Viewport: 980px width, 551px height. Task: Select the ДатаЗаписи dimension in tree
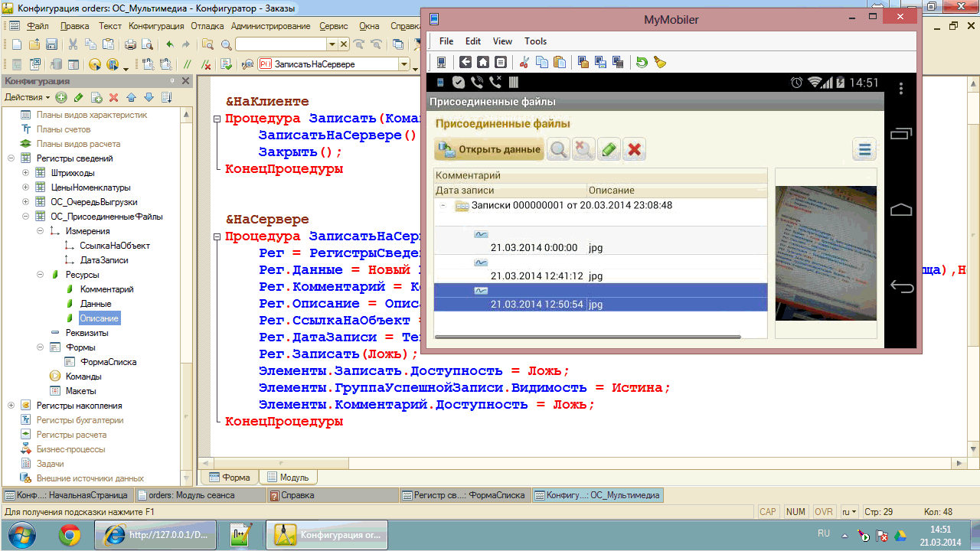[x=103, y=260]
